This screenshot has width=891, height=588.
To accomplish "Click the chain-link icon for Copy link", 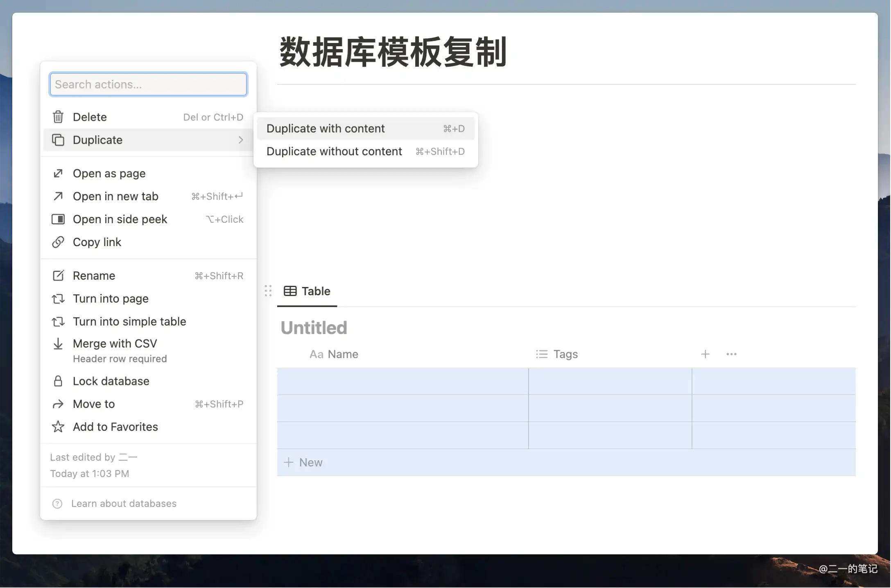I will [x=58, y=242].
